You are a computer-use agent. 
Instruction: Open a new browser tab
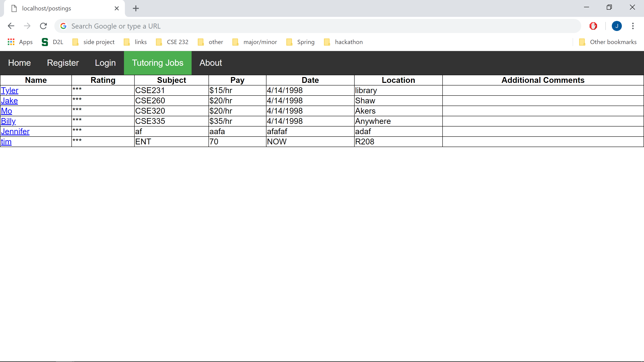(x=136, y=8)
